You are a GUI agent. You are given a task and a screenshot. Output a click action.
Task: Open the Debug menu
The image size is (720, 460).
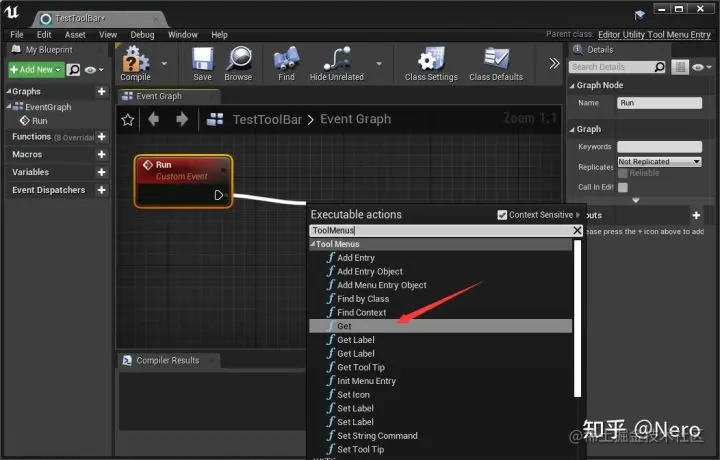(x=142, y=34)
